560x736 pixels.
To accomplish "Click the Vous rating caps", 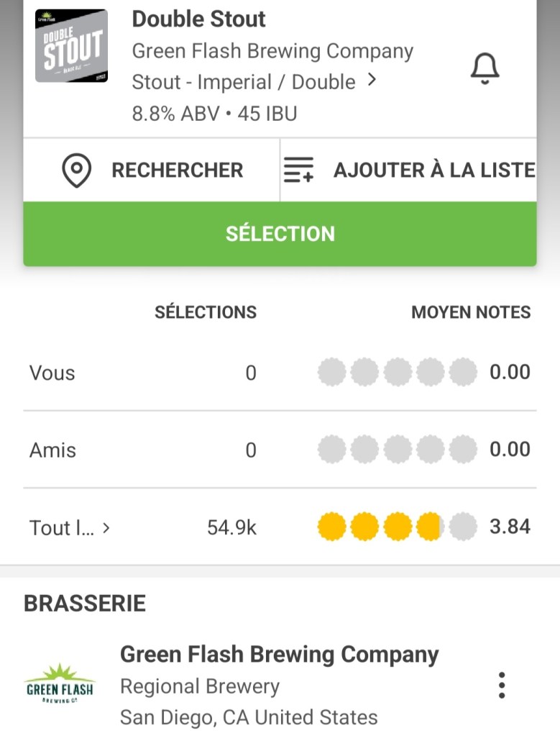I will (397, 373).
